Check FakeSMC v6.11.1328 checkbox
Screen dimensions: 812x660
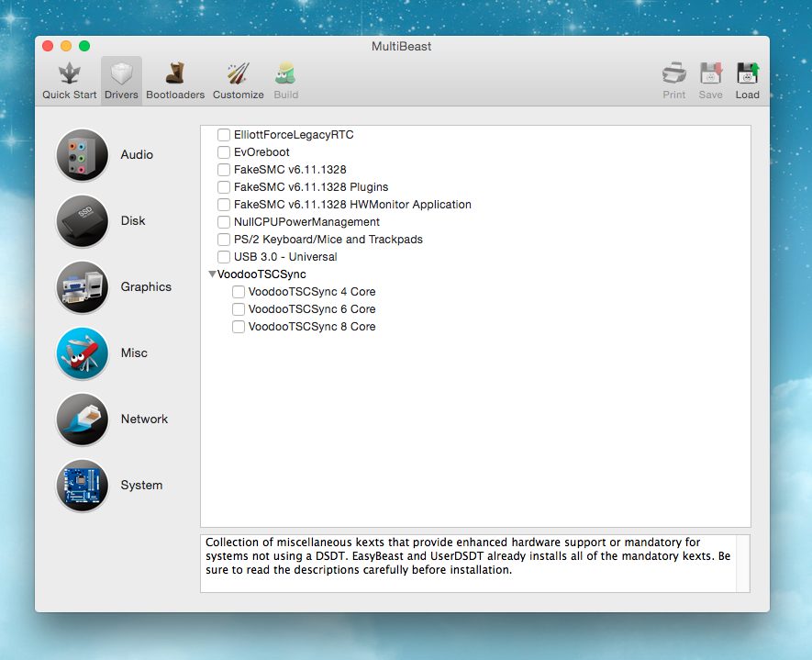[224, 170]
